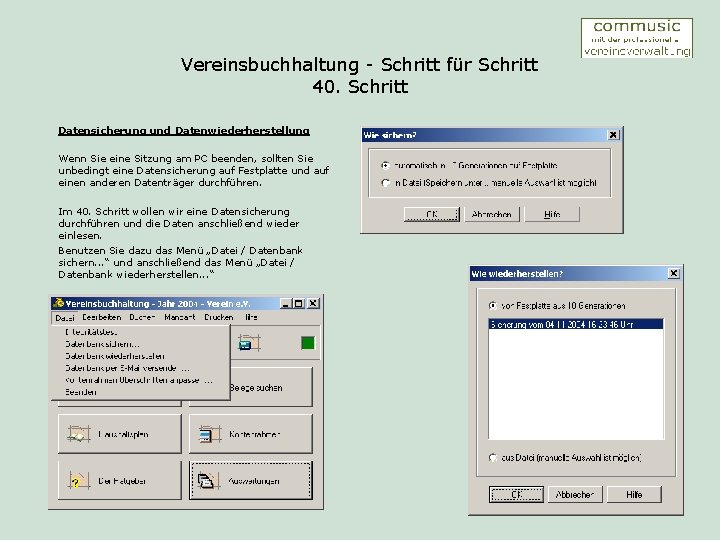
Task: Maximize the Vereinsbuchhaltung window
Action: pos(298,304)
